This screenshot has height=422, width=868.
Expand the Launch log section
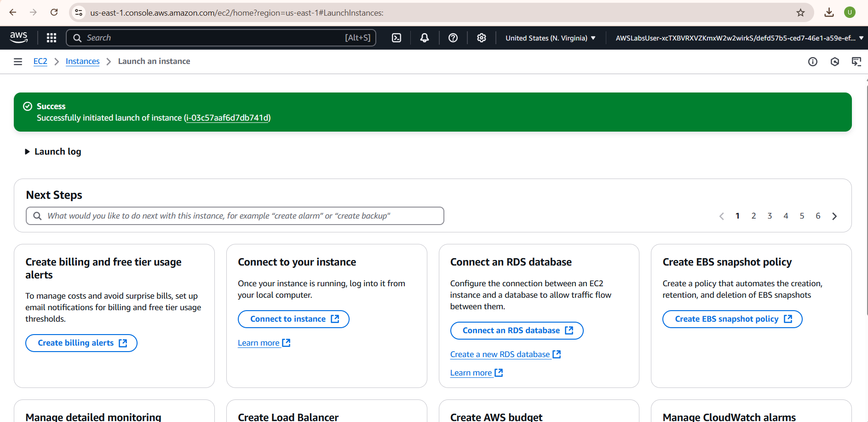pyautogui.click(x=53, y=151)
